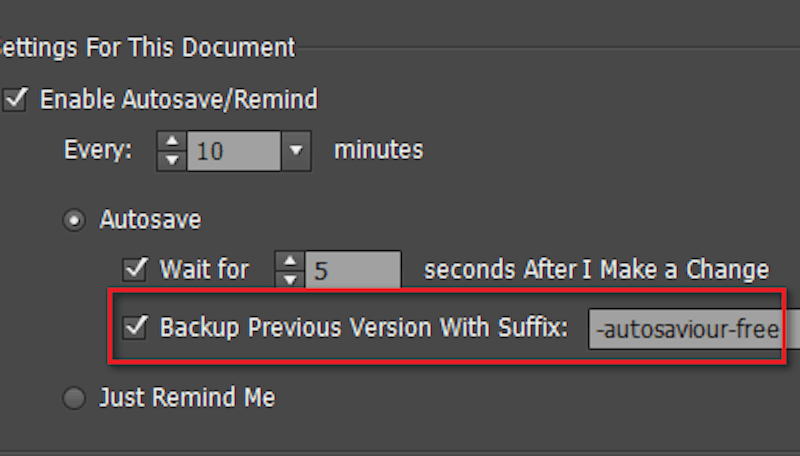Open the minutes interval dropdown arrow
800x456 pixels.
tap(295, 151)
